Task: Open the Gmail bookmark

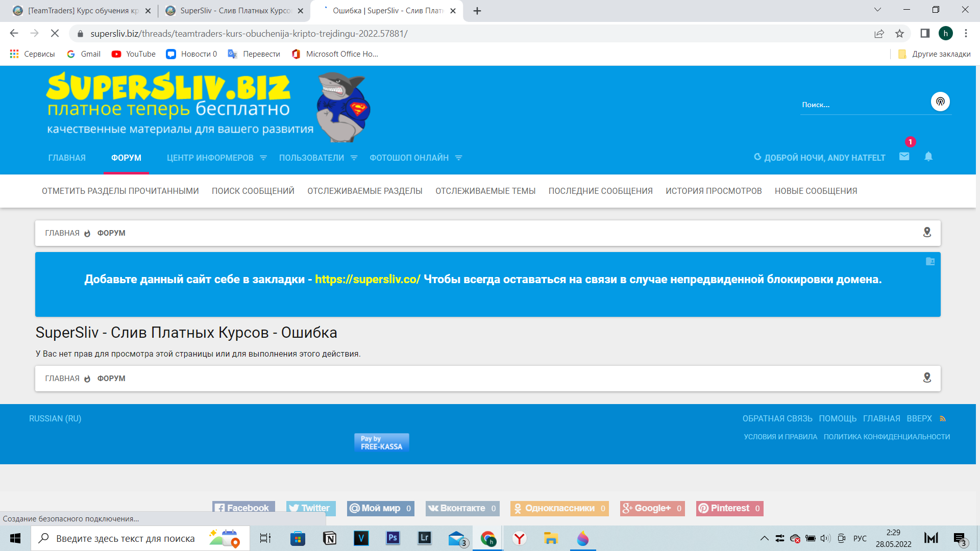Action: coord(84,54)
